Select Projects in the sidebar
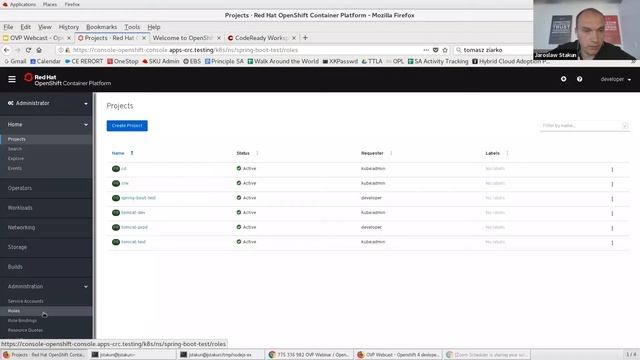This screenshot has width=640, height=360. coord(17,139)
